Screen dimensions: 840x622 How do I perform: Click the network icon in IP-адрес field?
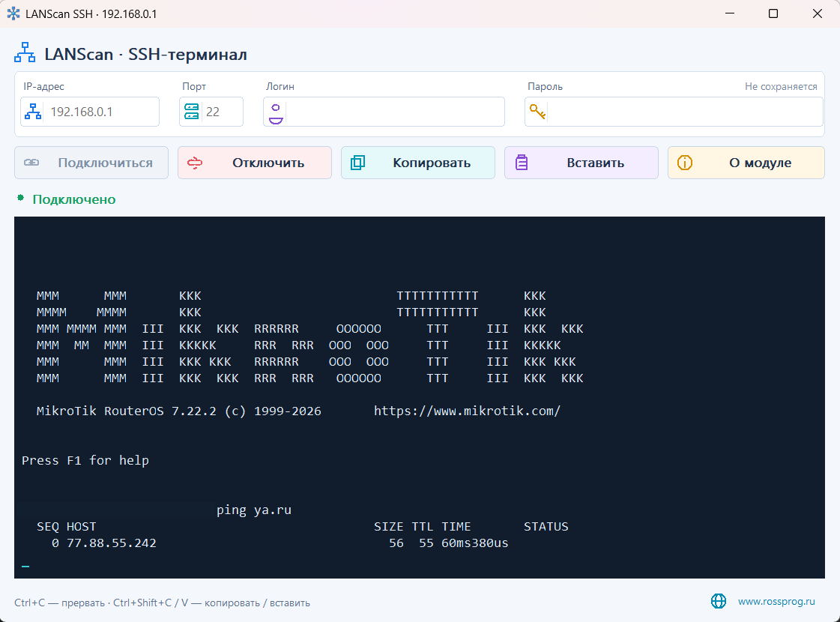pos(33,112)
